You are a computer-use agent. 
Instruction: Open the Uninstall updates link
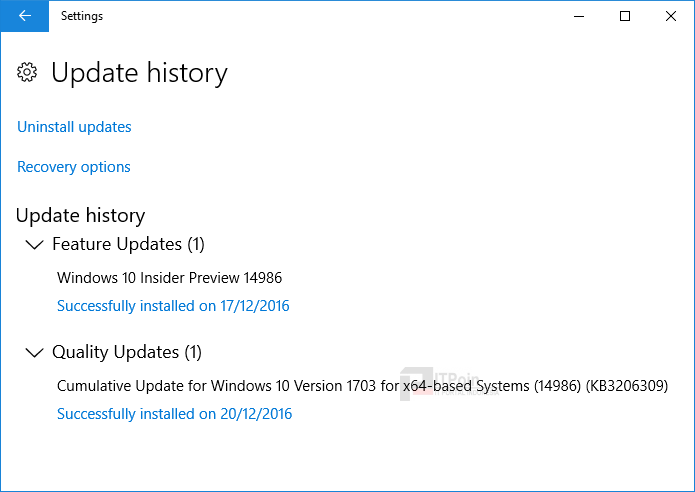[x=74, y=127]
